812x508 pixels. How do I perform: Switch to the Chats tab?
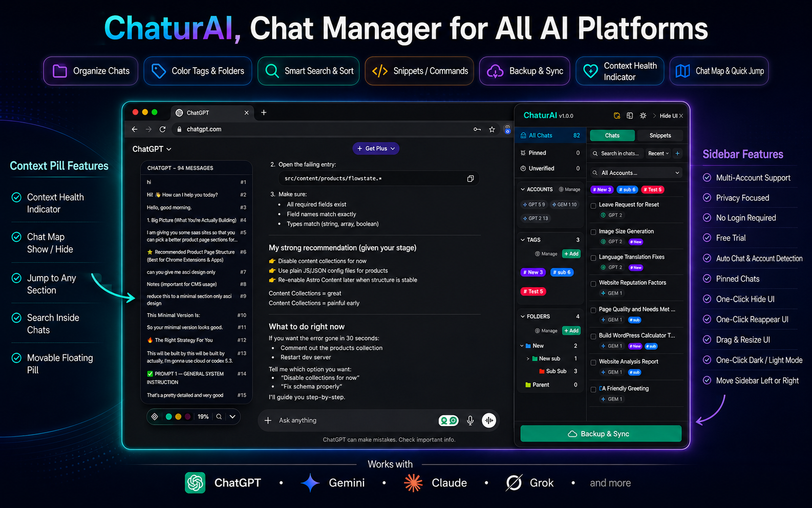pyautogui.click(x=612, y=136)
